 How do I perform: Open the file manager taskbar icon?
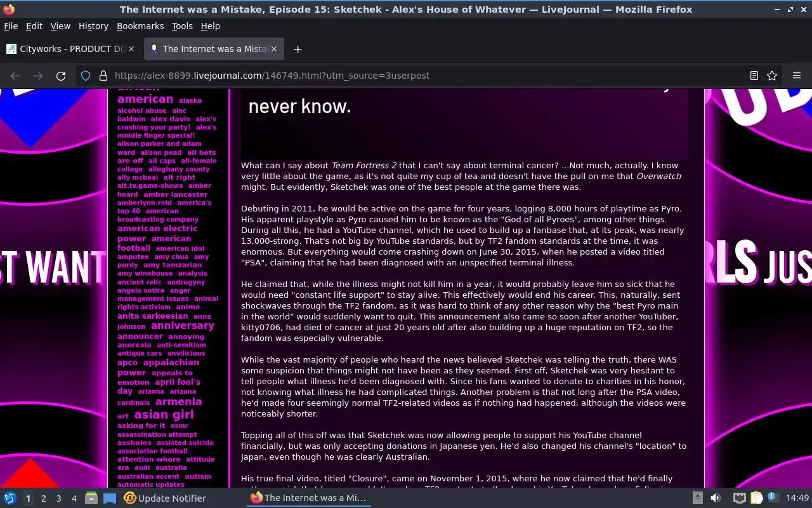coord(91,498)
